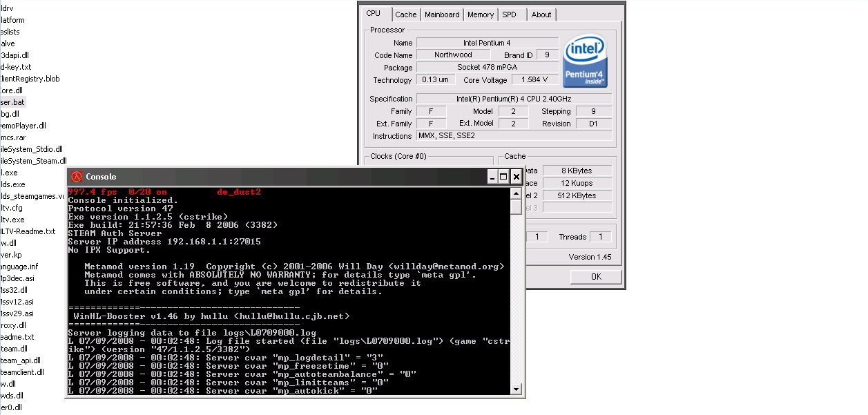Click the Console scrollbar down arrow
The image size is (868, 415).
[516, 390]
